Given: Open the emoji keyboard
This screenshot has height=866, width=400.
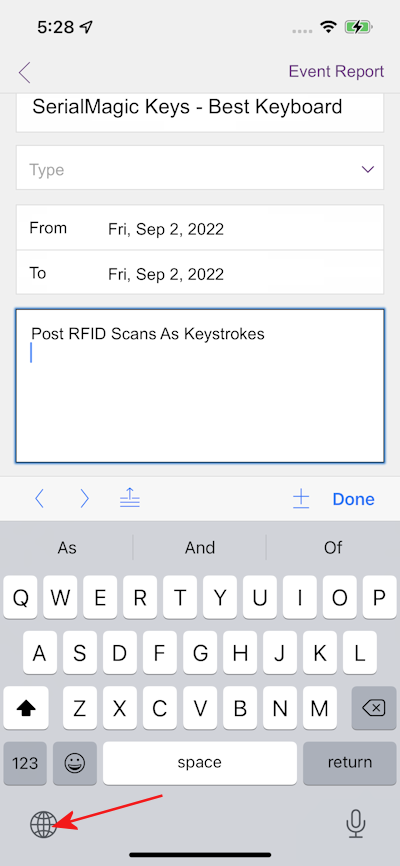Looking at the screenshot, I should [x=75, y=763].
